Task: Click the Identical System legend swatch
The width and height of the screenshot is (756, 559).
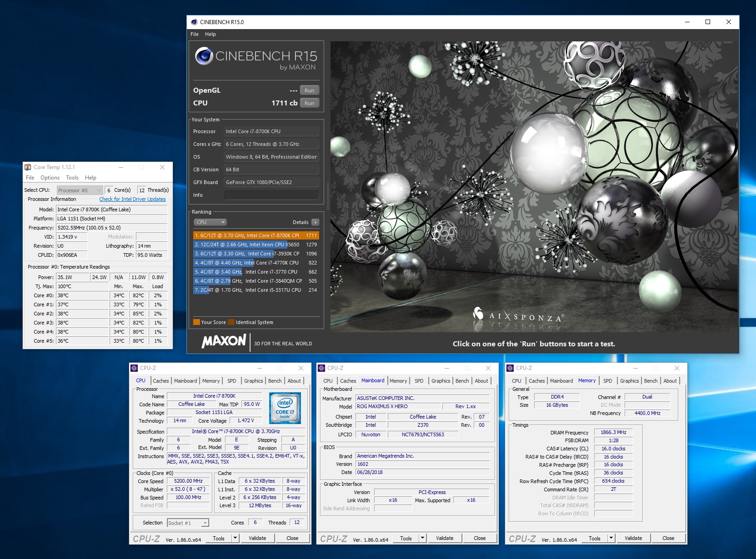Action: point(231,322)
